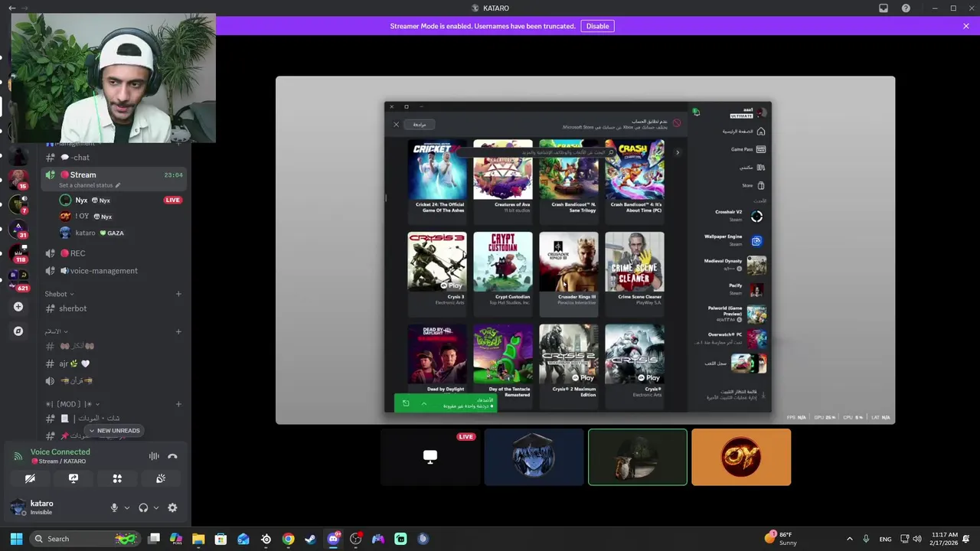The image size is (980, 551).
Task: Open Google Chrome from the taskbar
Action: point(288,539)
